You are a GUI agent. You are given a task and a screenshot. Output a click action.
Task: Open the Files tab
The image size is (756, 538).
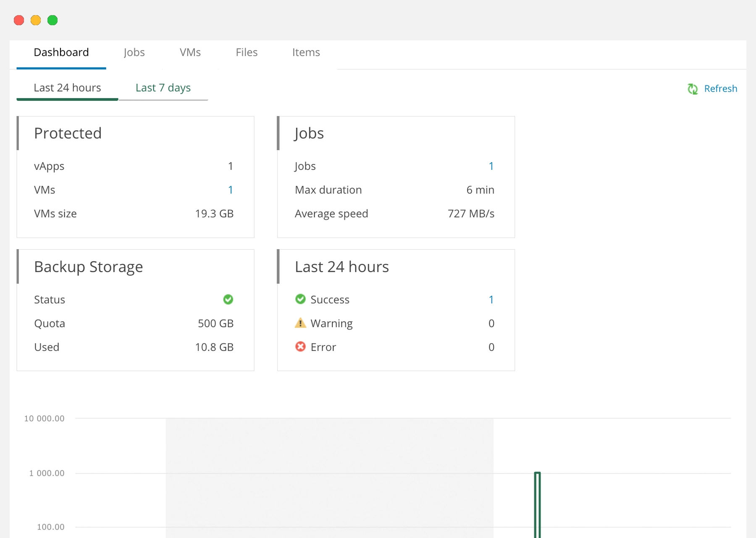click(247, 52)
